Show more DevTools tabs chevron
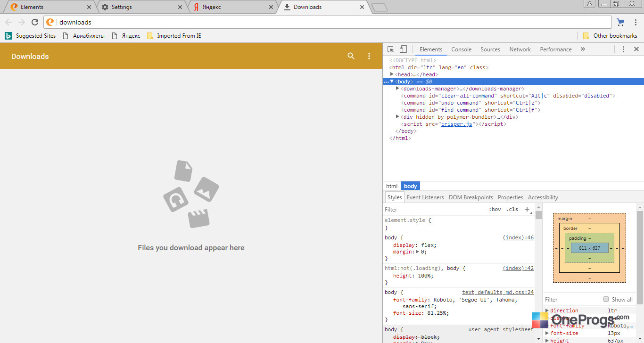 [x=583, y=49]
